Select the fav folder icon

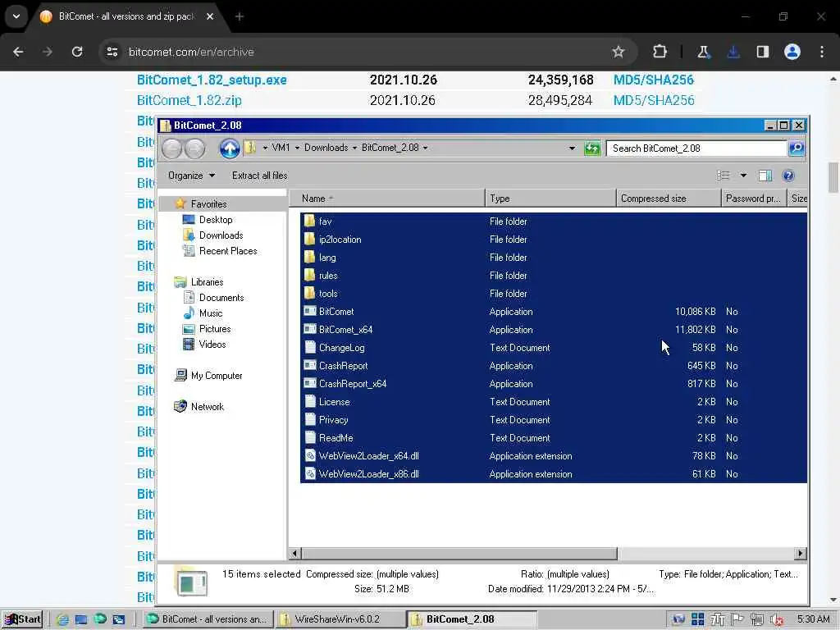tap(309, 221)
